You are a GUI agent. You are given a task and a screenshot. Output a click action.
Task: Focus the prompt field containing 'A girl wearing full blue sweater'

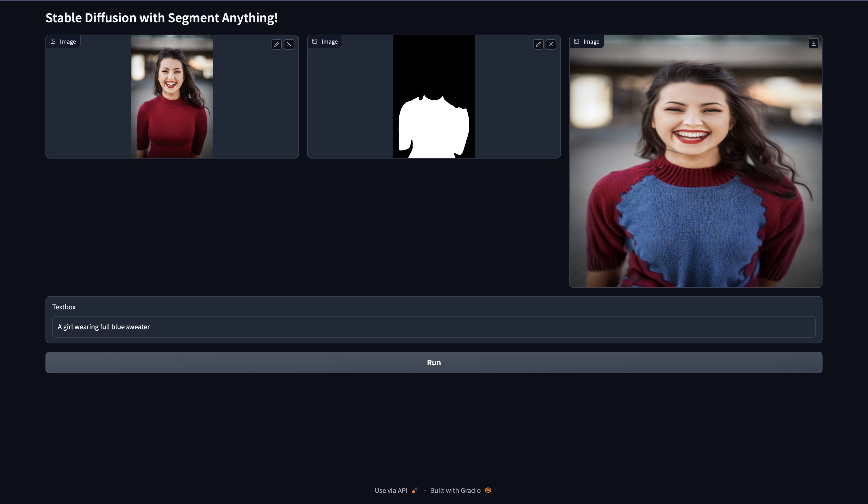click(x=434, y=327)
